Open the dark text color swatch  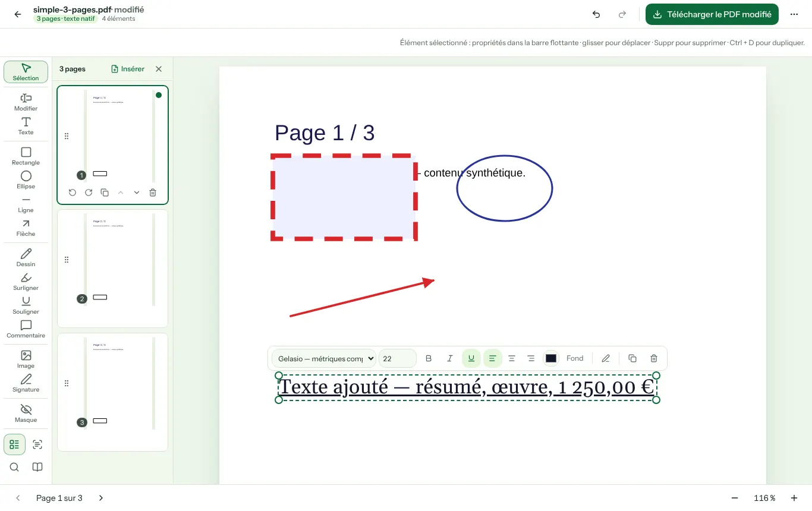551,358
